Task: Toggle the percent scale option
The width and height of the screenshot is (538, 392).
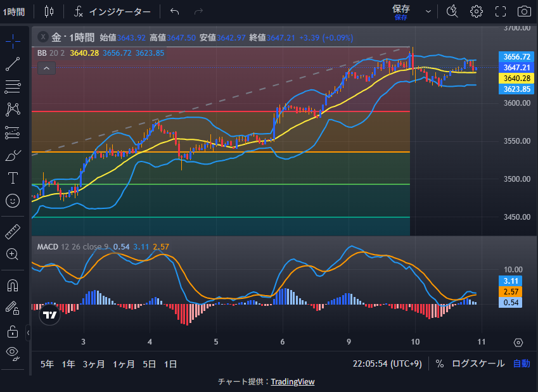Action: click(x=439, y=364)
